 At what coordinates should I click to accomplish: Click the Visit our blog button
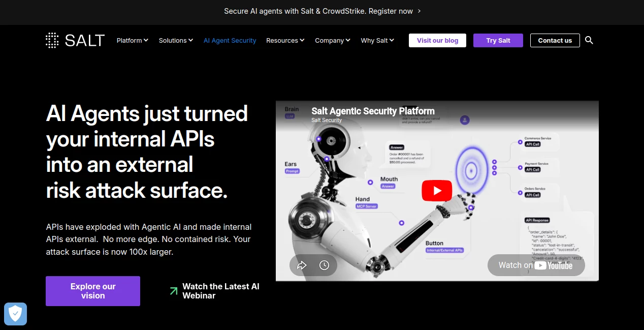pos(438,40)
